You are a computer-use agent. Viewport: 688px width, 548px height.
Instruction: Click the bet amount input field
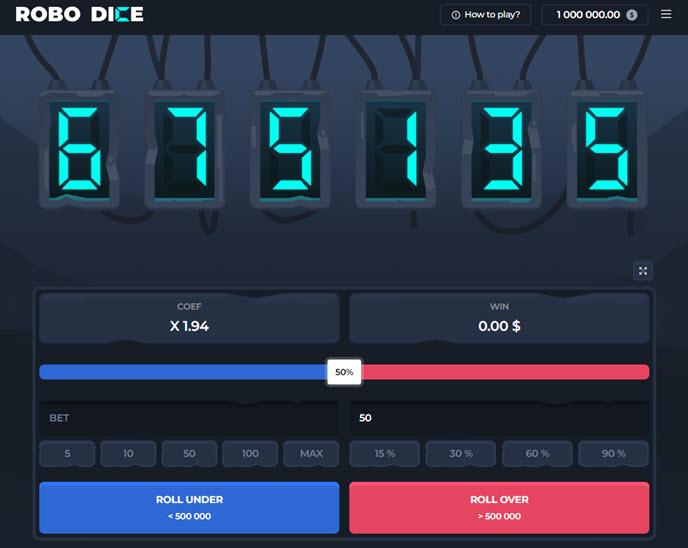coord(498,418)
